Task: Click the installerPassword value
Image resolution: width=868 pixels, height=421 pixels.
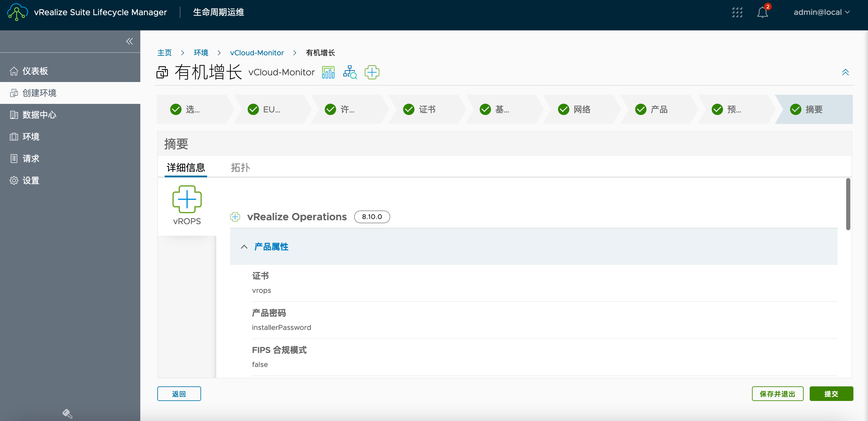Action: tap(281, 327)
